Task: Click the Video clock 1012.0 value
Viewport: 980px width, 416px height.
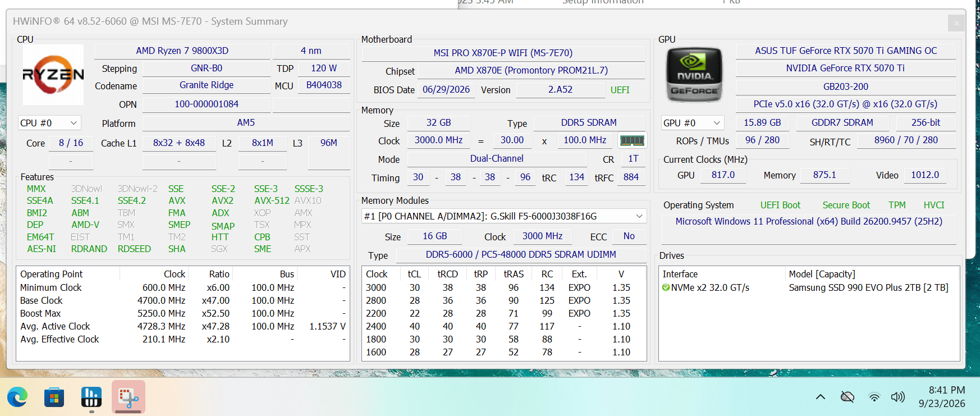Action: (x=925, y=175)
